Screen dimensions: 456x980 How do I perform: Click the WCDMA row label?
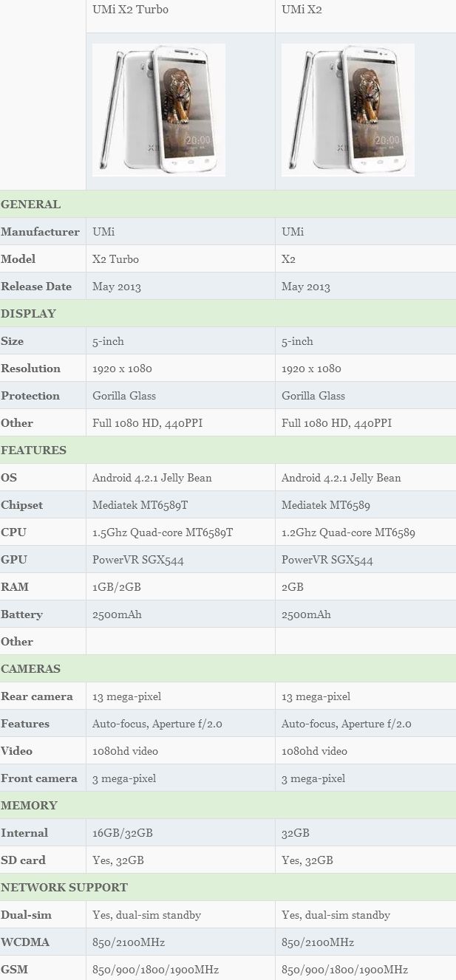pos(23,943)
